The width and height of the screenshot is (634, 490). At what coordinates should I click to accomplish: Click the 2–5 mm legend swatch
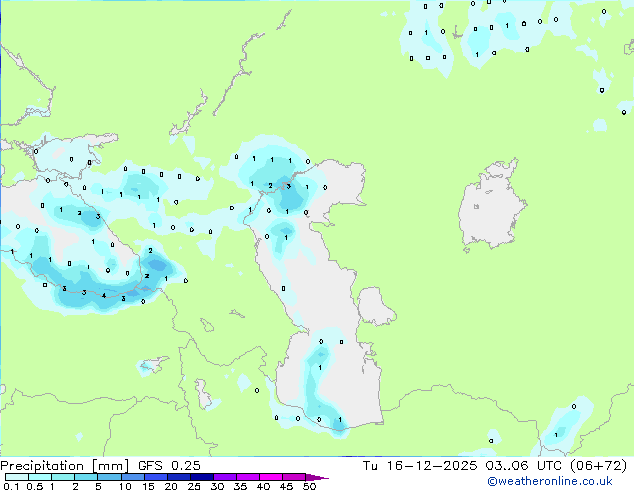click(x=86, y=477)
